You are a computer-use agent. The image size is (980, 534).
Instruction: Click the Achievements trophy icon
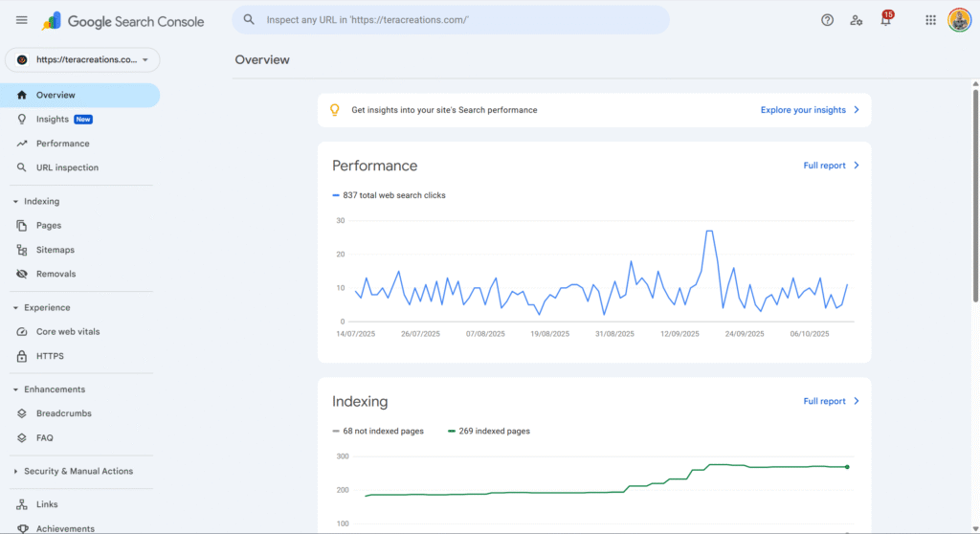click(x=23, y=528)
